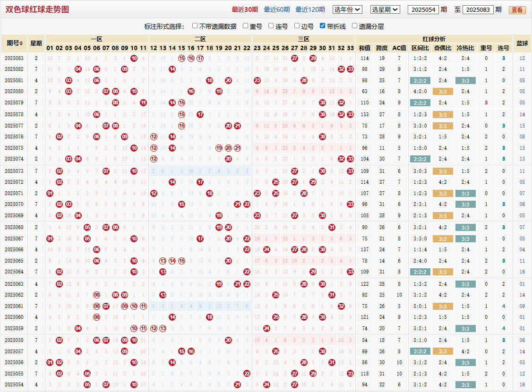Image resolution: width=532 pixels, height=392 pixels.
Task: Click red ball 29 in row 2025055
Action: pyautogui.click(x=313, y=374)
